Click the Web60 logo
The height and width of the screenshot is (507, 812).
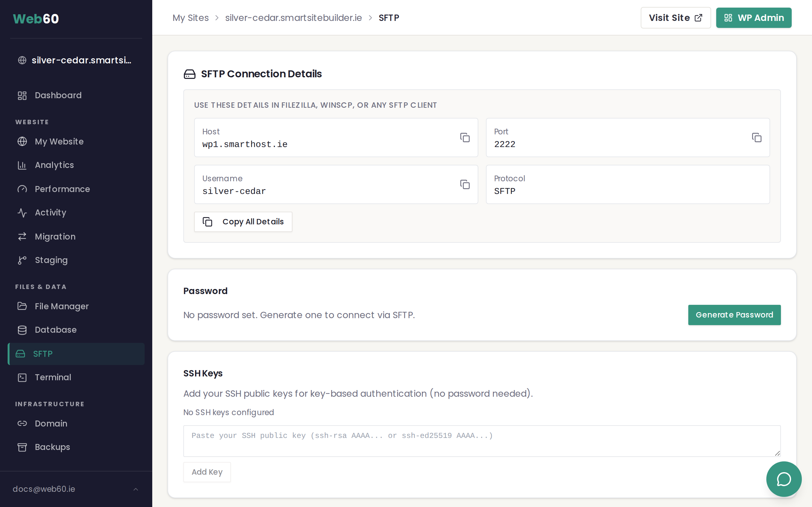click(x=36, y=19)
